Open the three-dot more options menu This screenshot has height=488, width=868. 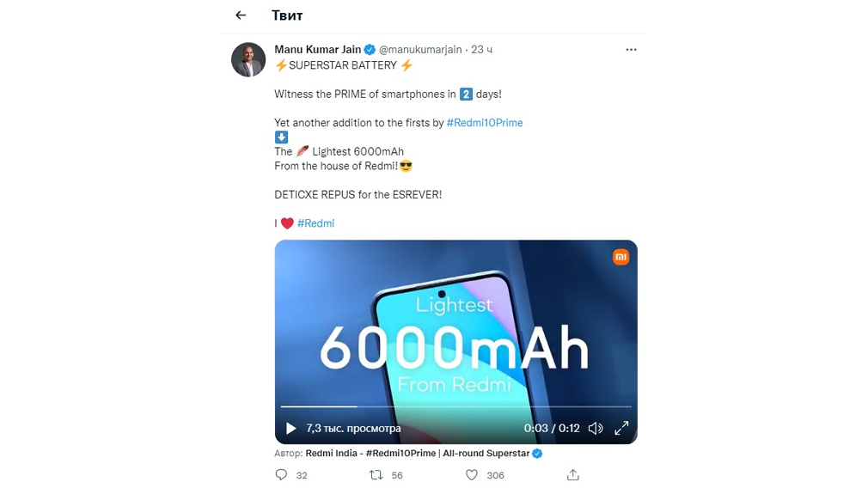[631, 49]
